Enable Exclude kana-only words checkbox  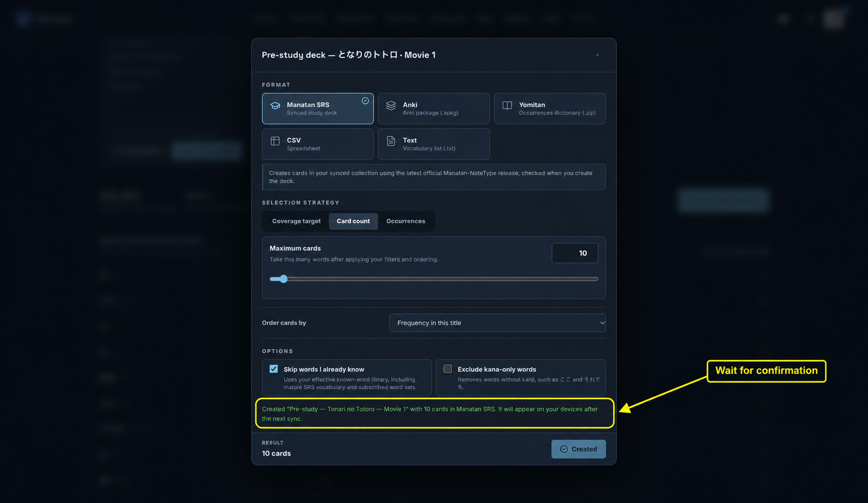(x=447, y=369)
